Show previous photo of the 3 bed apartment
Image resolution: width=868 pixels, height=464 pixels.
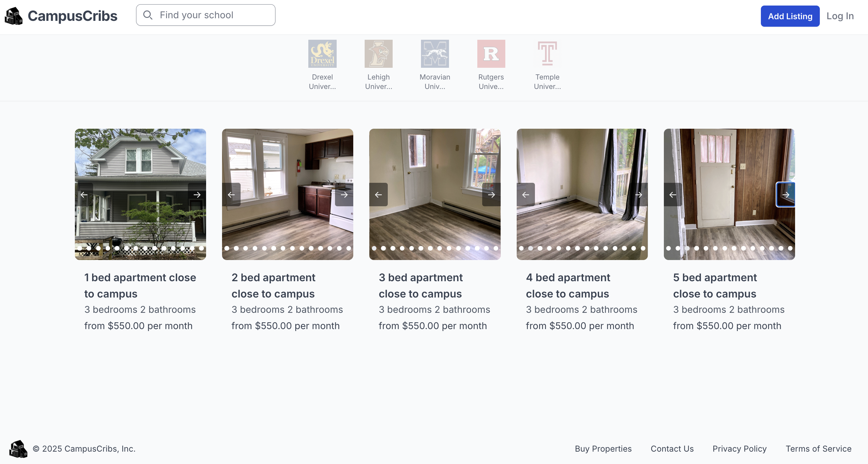378,195
